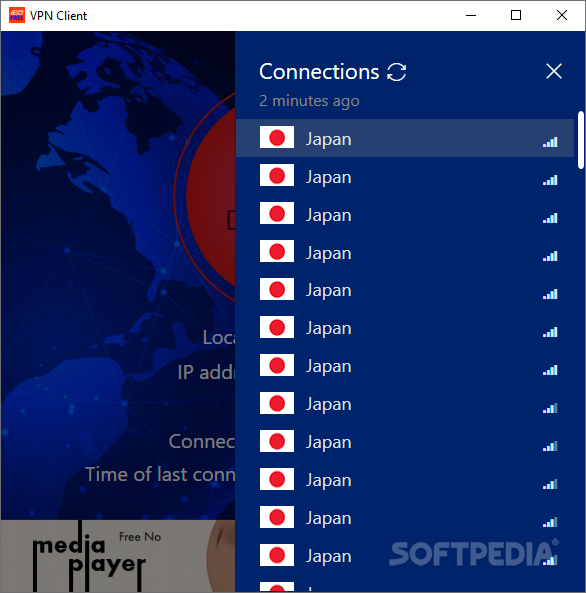Click the signal strength icon in highlighted Japan row
Image resolution: width=586 pixels, height=593 pixels.
(x=550, y=142)
